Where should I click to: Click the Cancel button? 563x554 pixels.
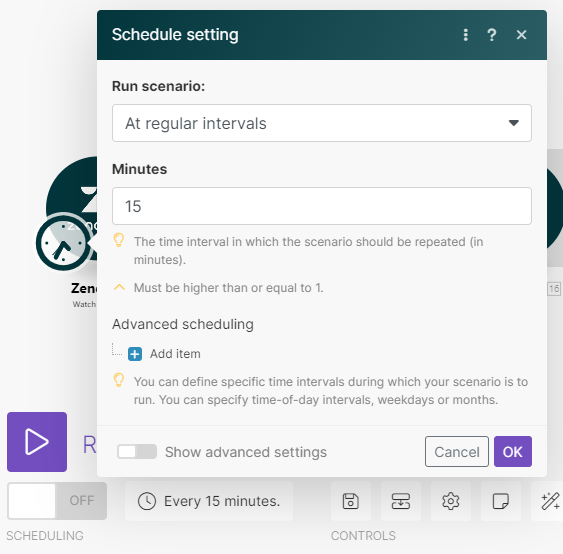click(x=457, y=452)
